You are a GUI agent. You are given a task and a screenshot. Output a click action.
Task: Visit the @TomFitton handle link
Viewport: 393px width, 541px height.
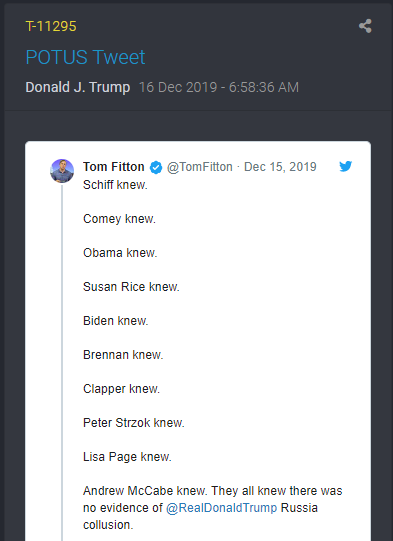click(x=200, y=167)
